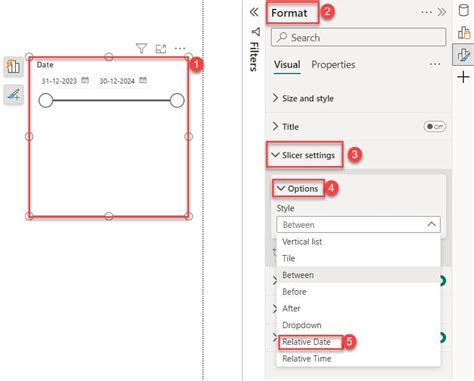Expand the Filters pane with double chevron

(254, 12)
